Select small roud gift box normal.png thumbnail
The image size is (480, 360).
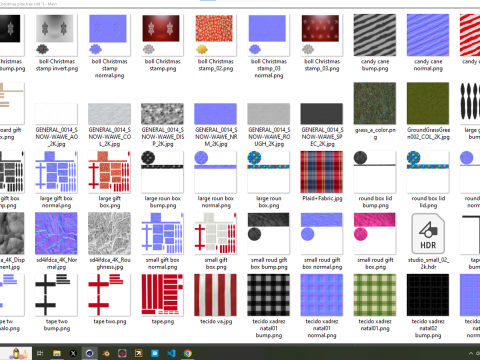pyautogui.click(x=322, y=234)
